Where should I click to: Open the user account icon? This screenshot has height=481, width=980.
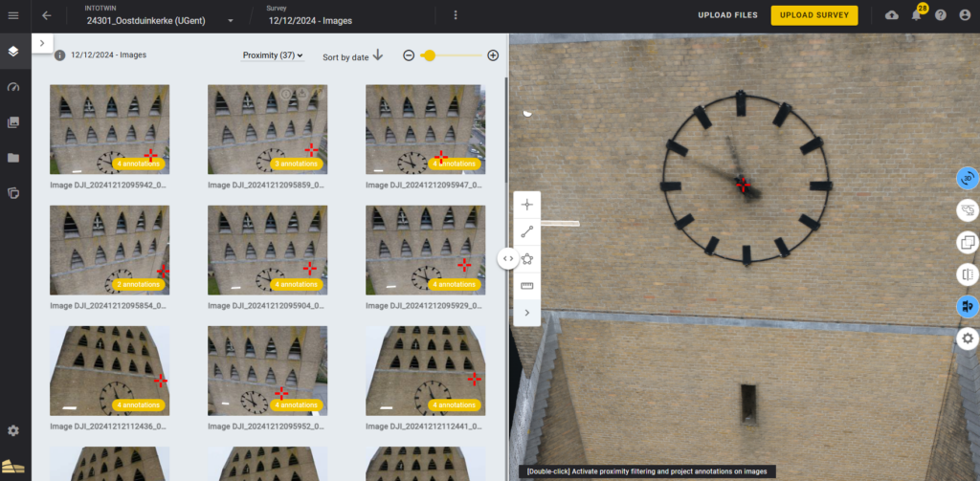[x=965, y=15]
